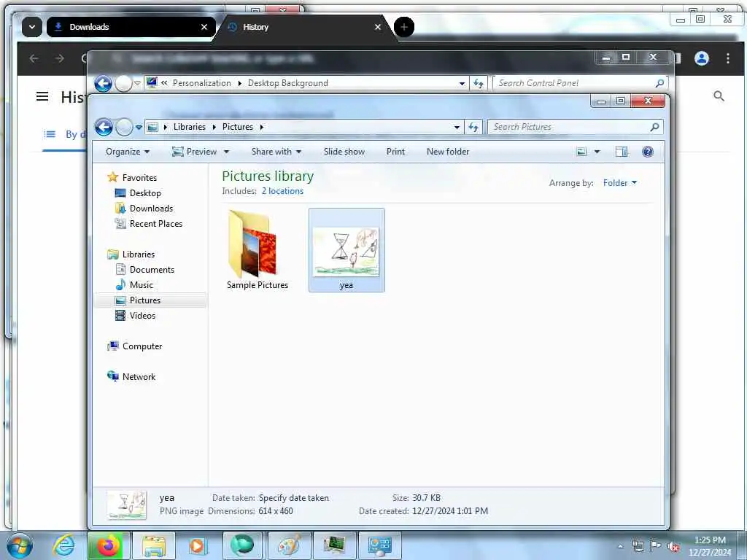Open the History page hamburger menu
747x560 pixels.
42,97
